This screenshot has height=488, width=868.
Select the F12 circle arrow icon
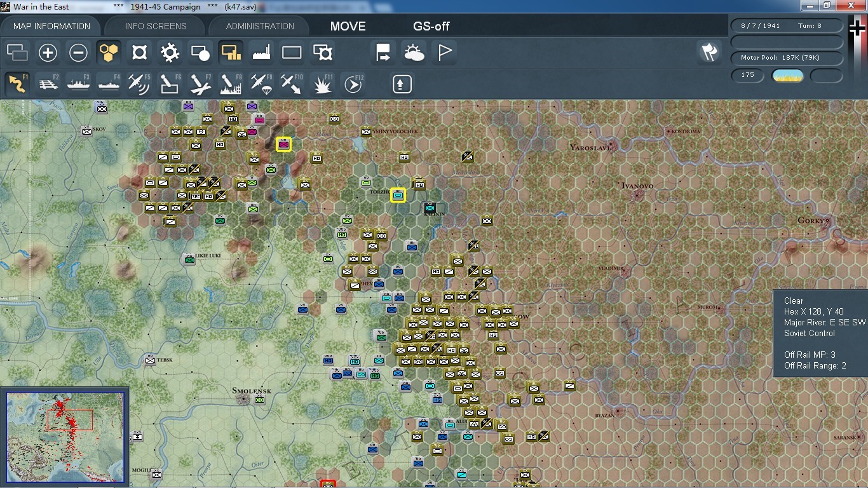pos(353,84)
